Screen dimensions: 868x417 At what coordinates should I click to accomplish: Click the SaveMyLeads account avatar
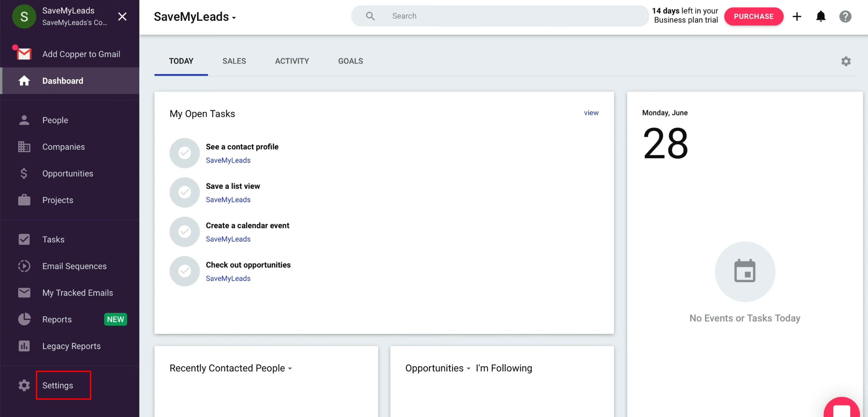click(24, 17)
